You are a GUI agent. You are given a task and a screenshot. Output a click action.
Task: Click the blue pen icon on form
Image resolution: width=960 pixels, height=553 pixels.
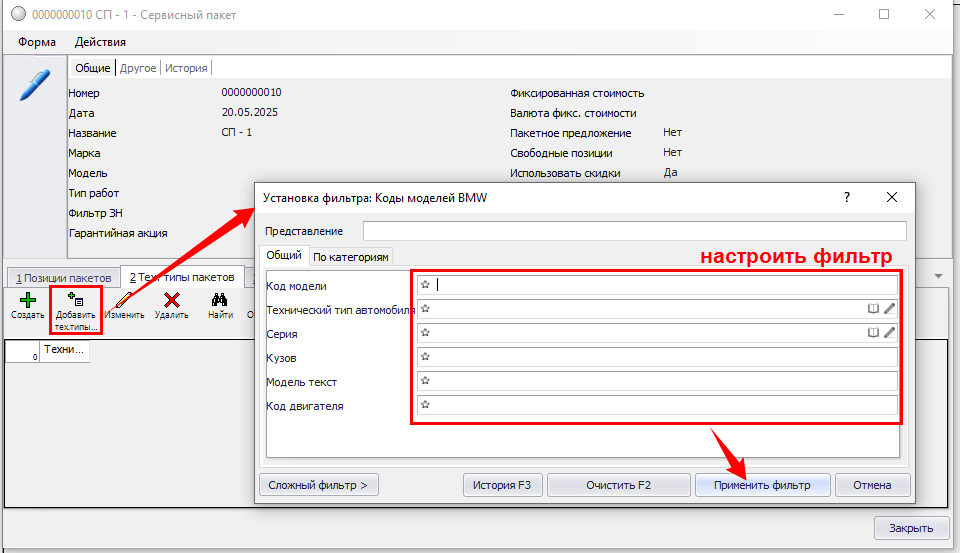tap(34, 85)
